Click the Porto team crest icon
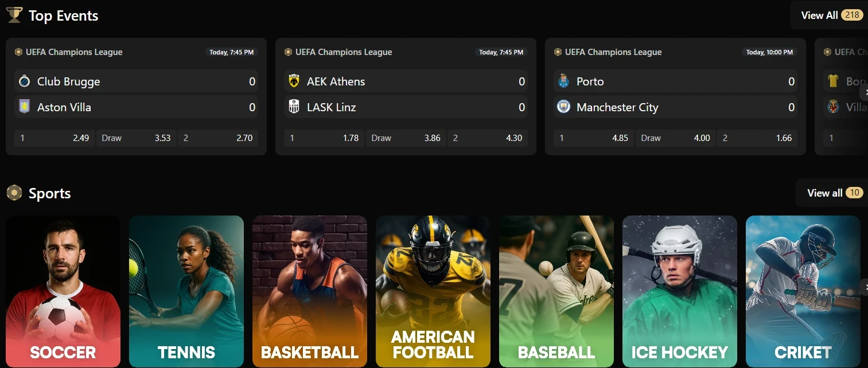Screen dimensions: 868x368 click(563, 81)
